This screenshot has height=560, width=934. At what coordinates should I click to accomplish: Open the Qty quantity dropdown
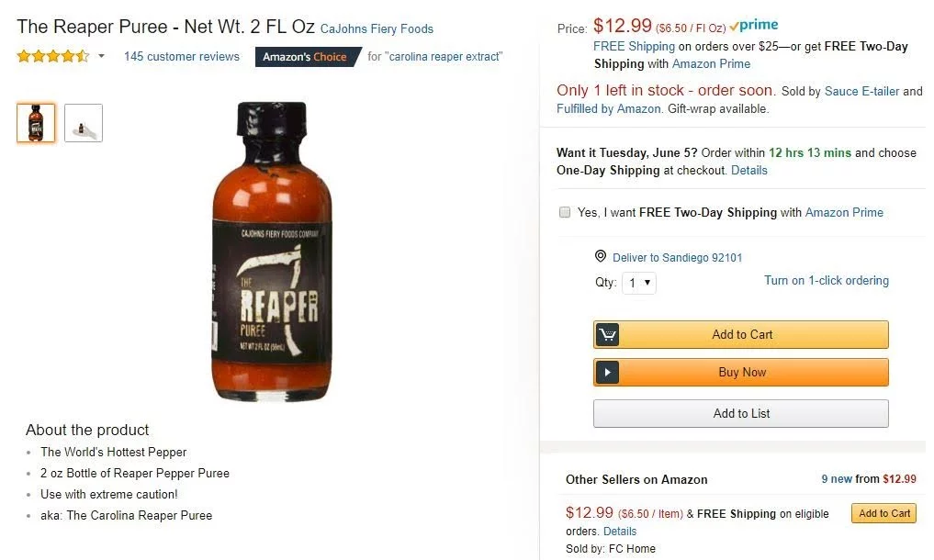coord(639,283)
